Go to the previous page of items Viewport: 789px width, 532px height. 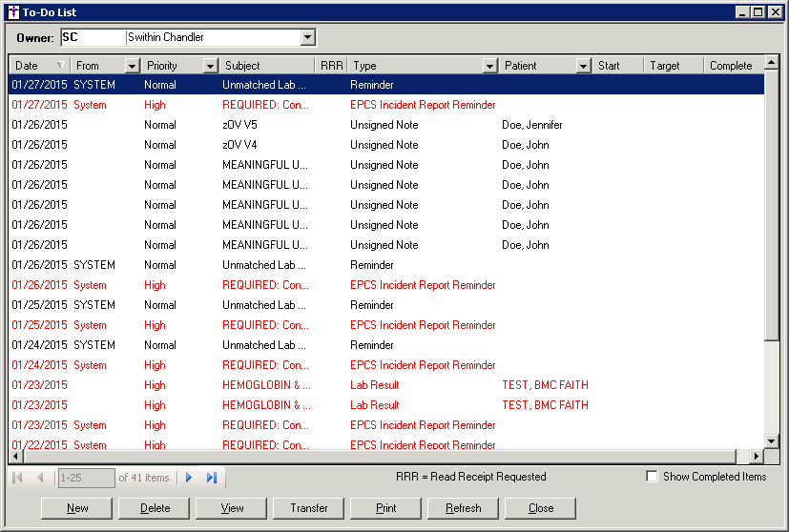click(x=40, y=478)
